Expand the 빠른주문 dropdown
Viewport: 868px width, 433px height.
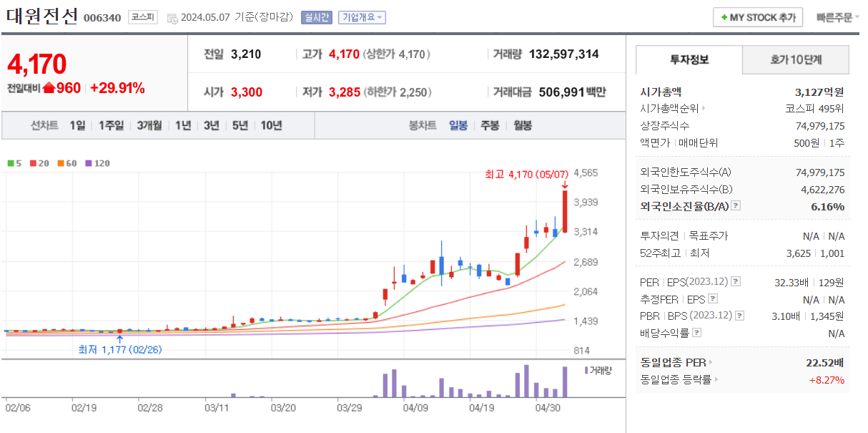[x=838, y=17]
